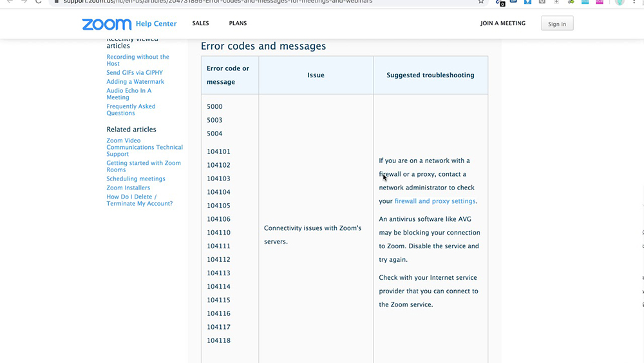Bookmark this page with the star icon
The height and width of the screenshot is (363, 644).
pos(481,2)
